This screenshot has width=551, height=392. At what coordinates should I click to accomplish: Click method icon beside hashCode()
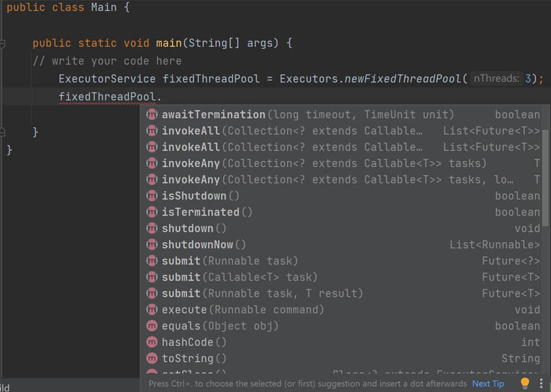(152, 342)
